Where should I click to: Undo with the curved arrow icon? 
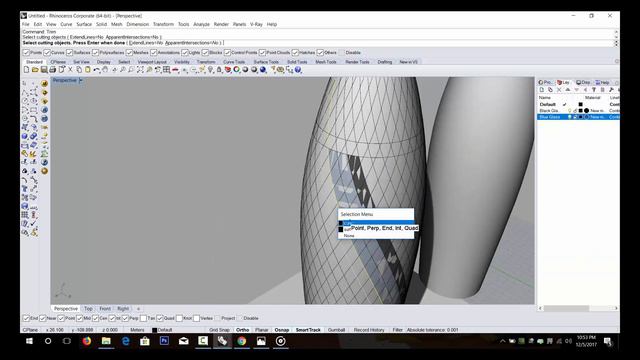coord(97,70)
